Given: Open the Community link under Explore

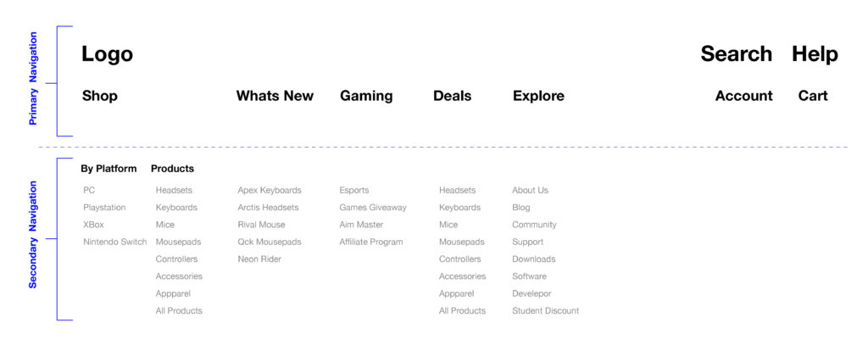Looking at the screenshot, I should pos(534,225).
